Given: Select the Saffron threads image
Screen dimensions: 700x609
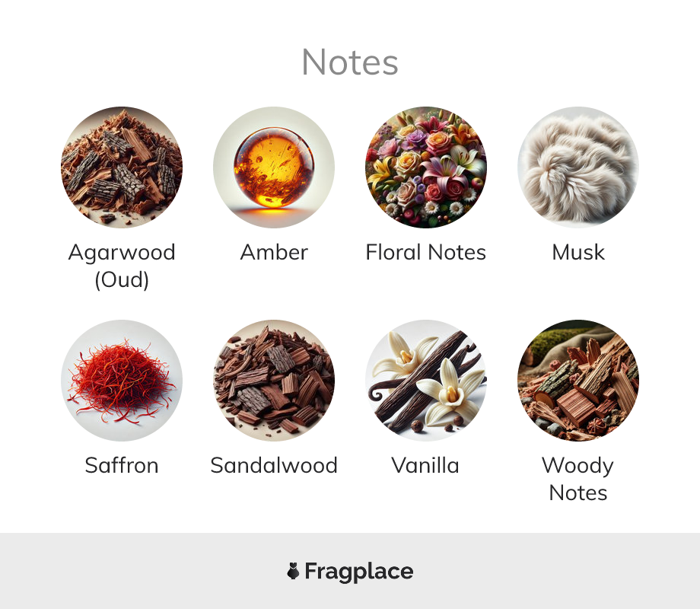Looking at the screenshot, I should tap(122, 380).
